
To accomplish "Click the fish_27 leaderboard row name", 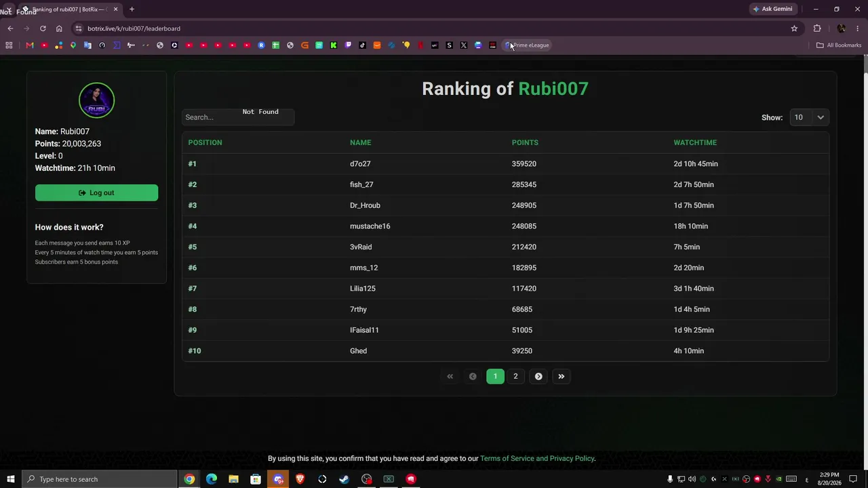I will click(x=361, y=184).
